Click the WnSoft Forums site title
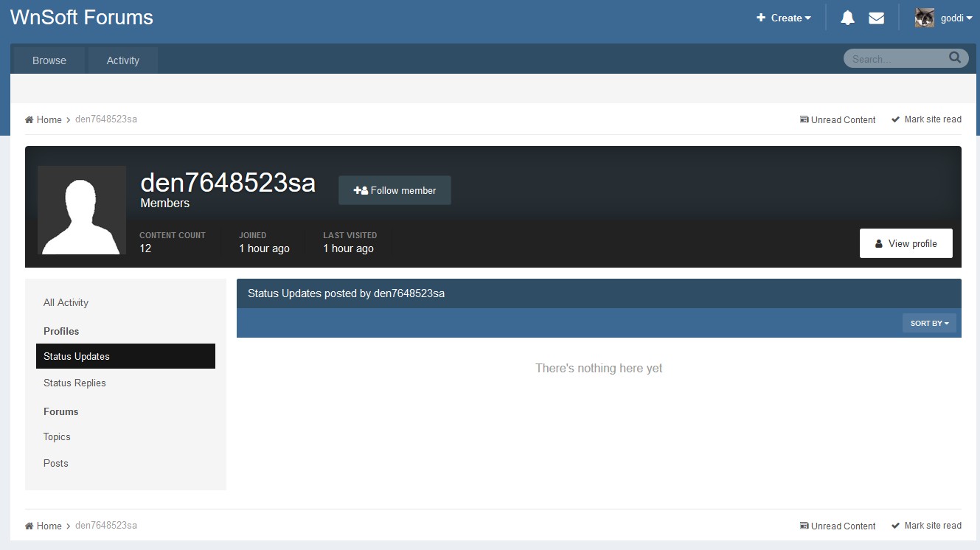The image size is (980, 550). (82, 18)
